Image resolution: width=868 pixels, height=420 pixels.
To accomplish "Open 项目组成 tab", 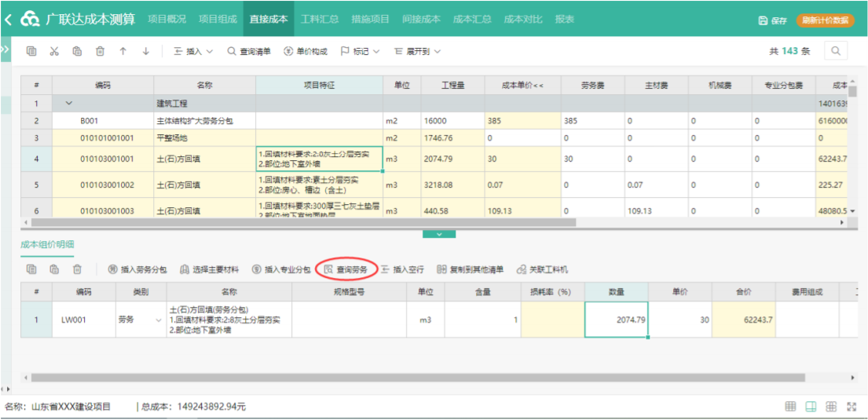I will pos(218,20).
